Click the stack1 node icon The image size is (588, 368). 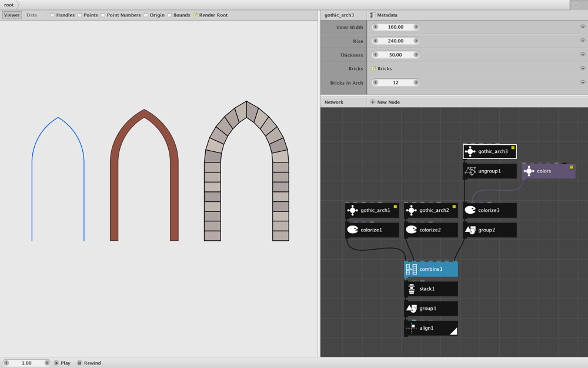(412, 289)
